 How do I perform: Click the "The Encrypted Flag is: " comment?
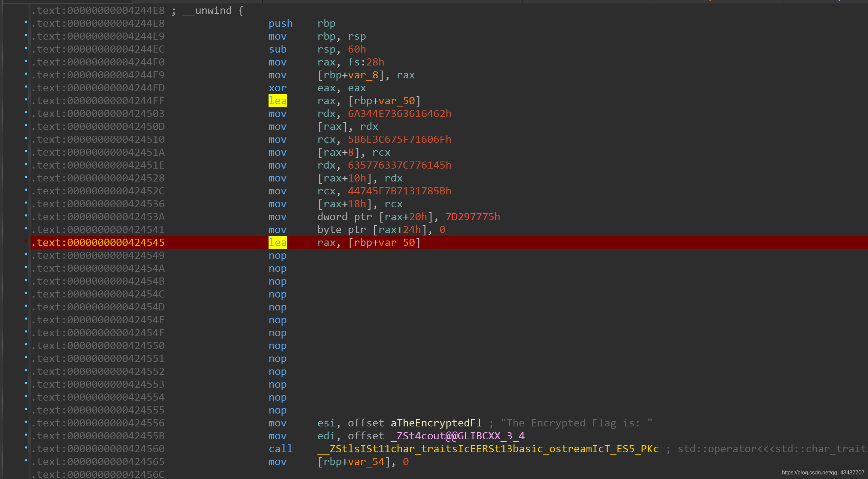(576, 423)
